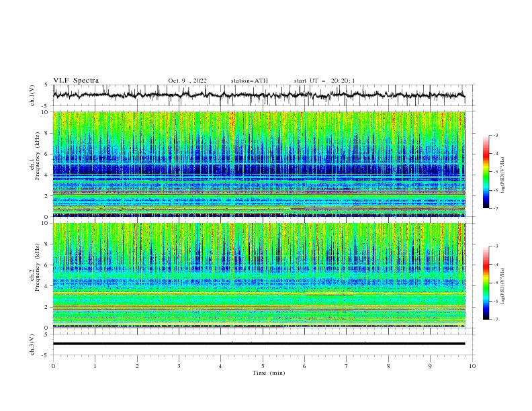This screenshot has width=532, height=411.
Task: Click time axis tick label "9"
Action: [430, 366]
